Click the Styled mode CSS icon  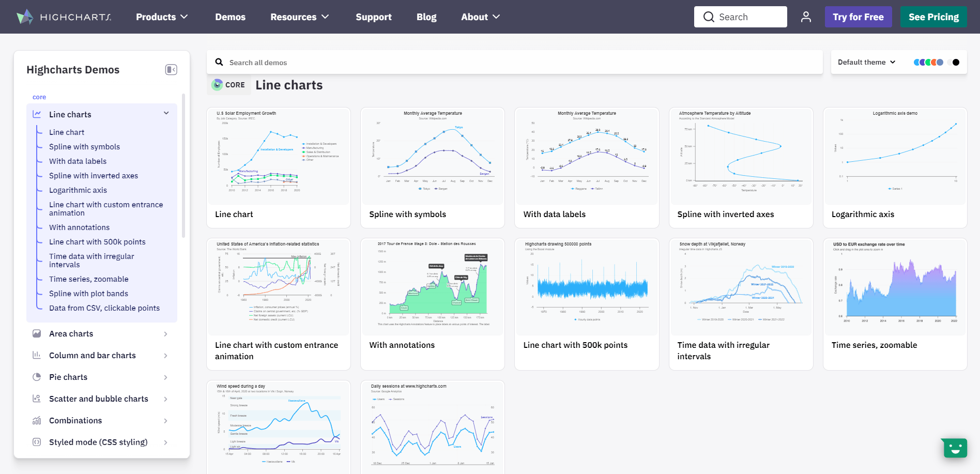(37, 442)
